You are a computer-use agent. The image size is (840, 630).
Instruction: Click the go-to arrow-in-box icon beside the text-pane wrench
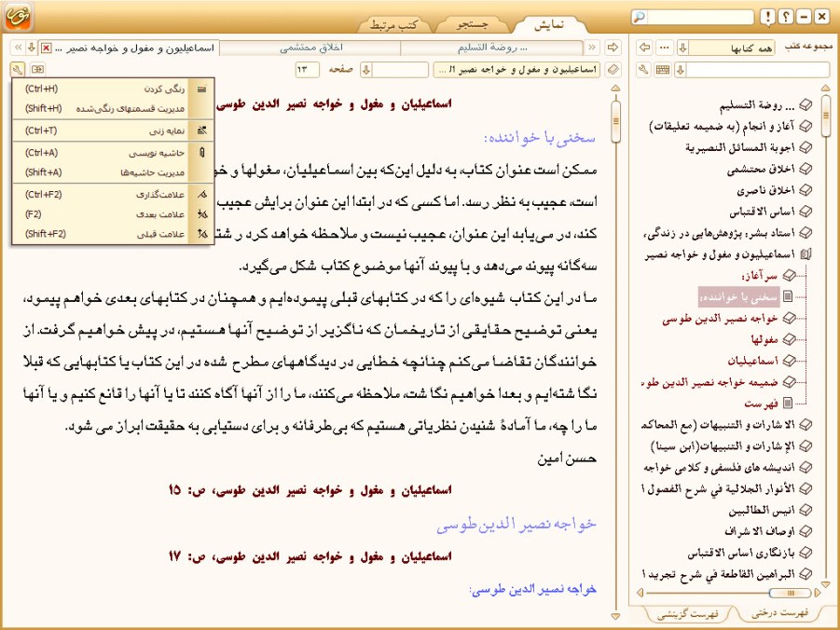click(x=37, y=70)
